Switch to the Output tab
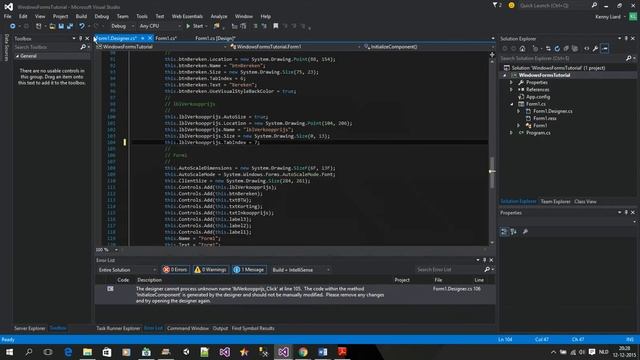This screenshot has height=360, width=640. pos(220,328)
